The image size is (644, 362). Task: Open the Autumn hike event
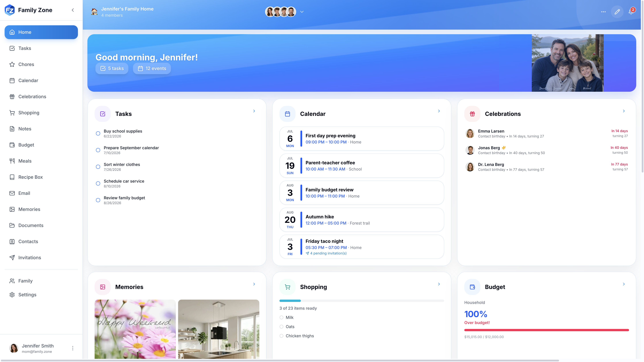[362, 220]
